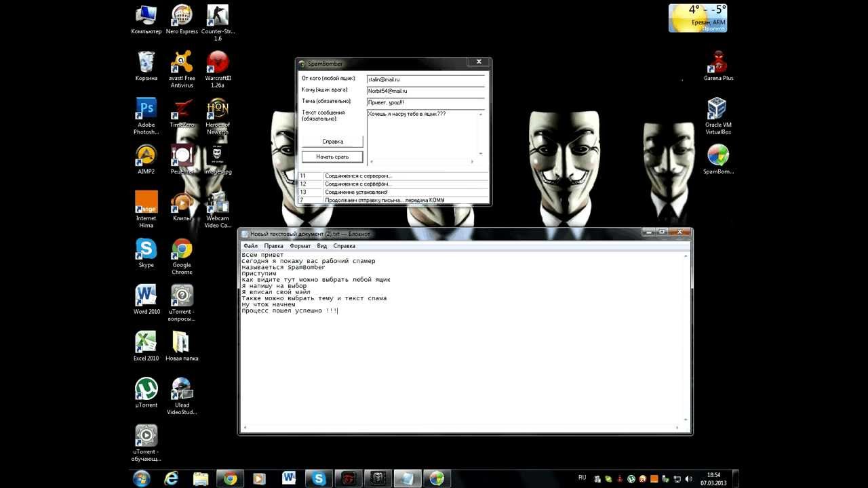Select the Counter-Strike 1.6 desktop shortcut

[218, 23]
